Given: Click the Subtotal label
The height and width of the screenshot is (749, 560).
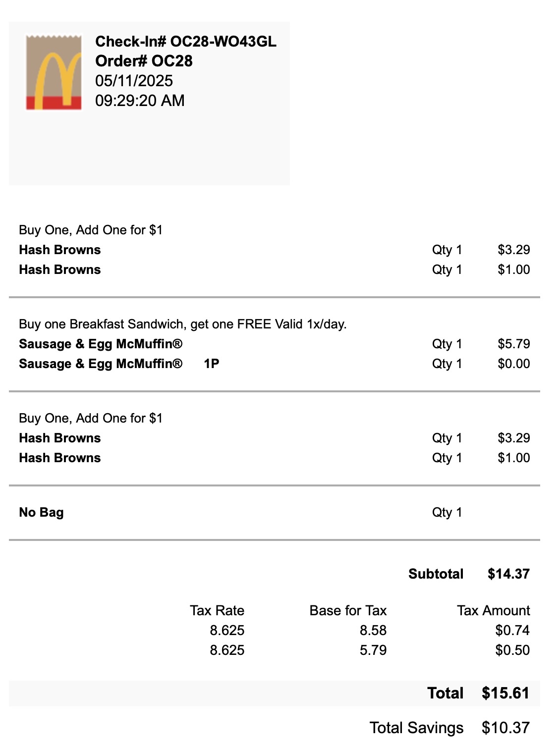Looking at the screenshot, I should [436, 574].
